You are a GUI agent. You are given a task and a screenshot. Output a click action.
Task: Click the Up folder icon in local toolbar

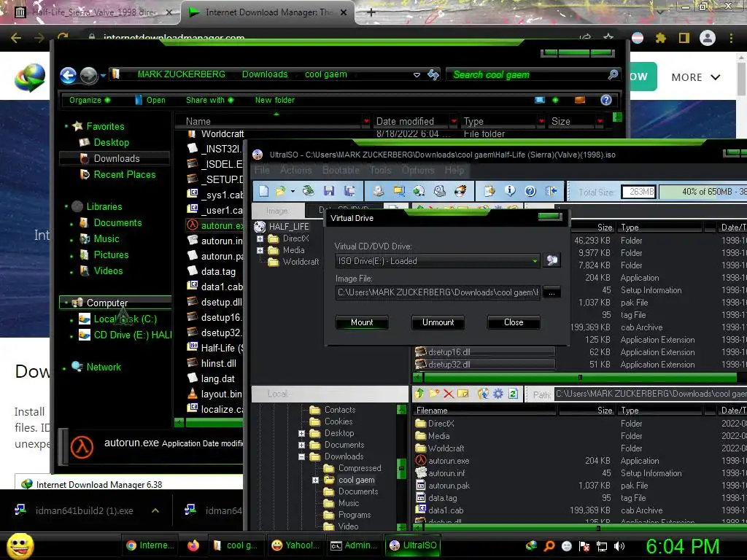[x=419, y=394]
